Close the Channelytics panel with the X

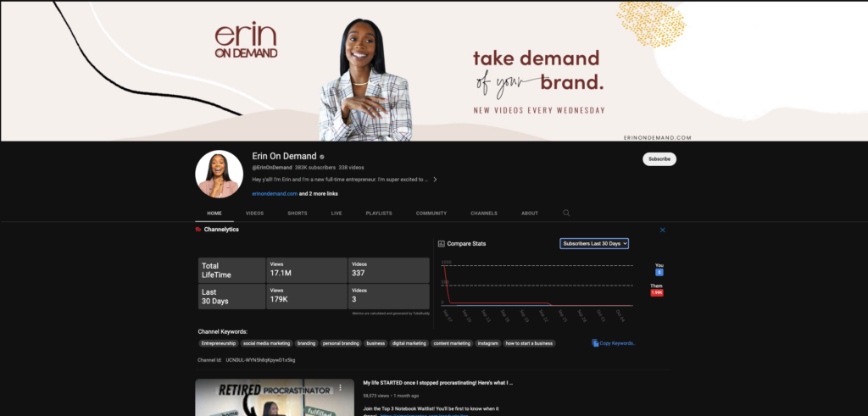pyautogui.click(x=663, y=230)
